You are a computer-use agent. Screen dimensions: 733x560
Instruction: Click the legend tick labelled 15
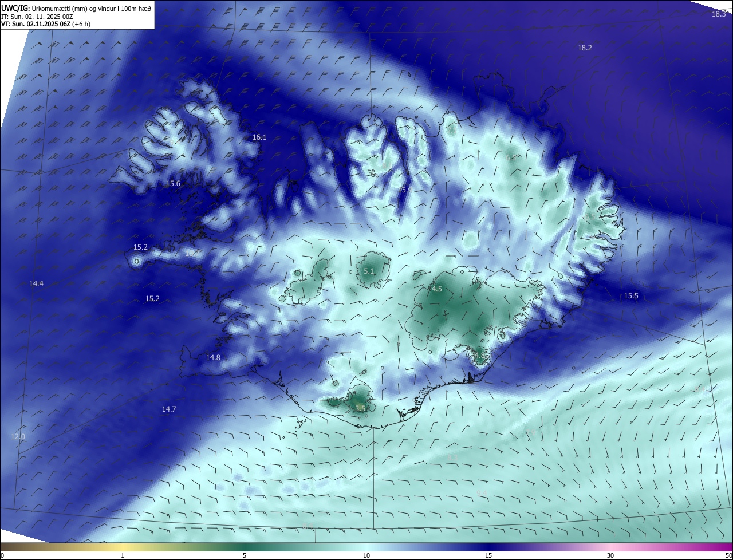488,555
